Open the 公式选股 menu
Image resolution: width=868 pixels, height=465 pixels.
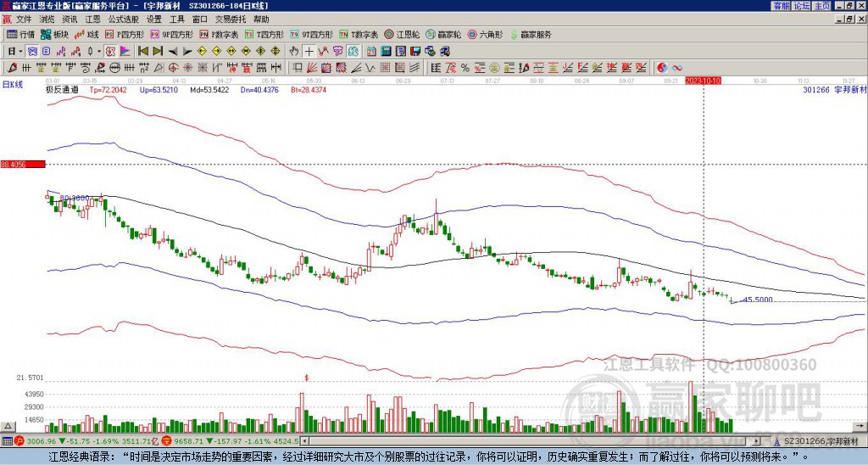point(124,20)
